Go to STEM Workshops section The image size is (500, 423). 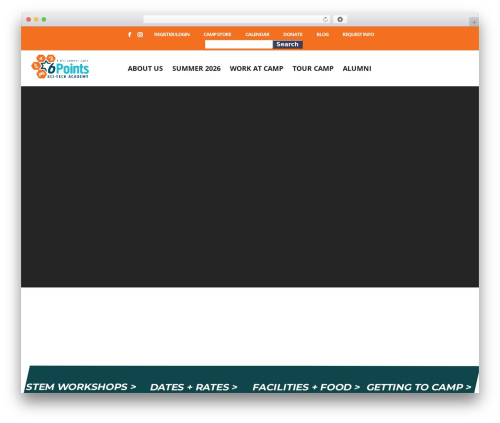pos(81,387)
